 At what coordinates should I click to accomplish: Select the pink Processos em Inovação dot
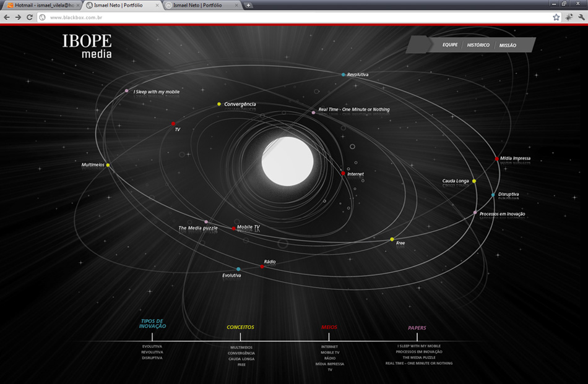tap(475, 213)
